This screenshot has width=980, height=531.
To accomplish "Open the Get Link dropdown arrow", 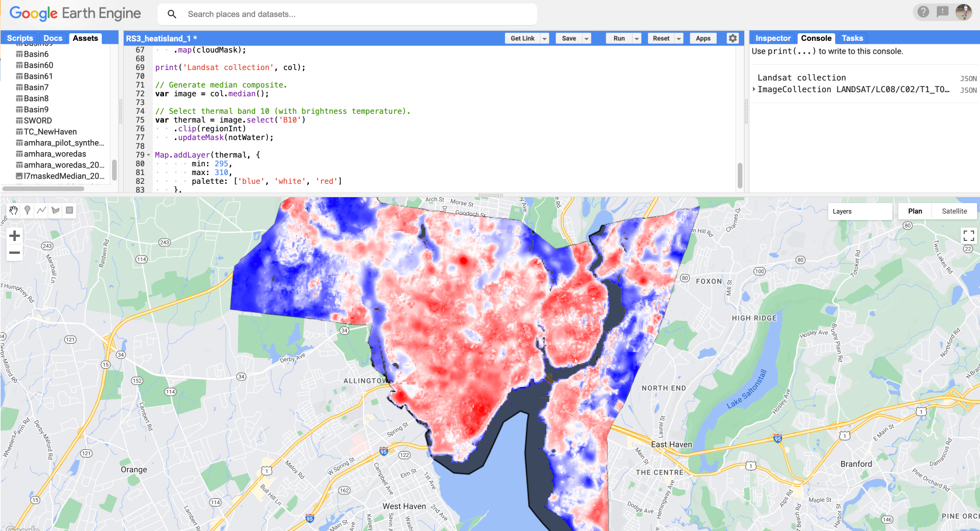I will tap(544, 37).
